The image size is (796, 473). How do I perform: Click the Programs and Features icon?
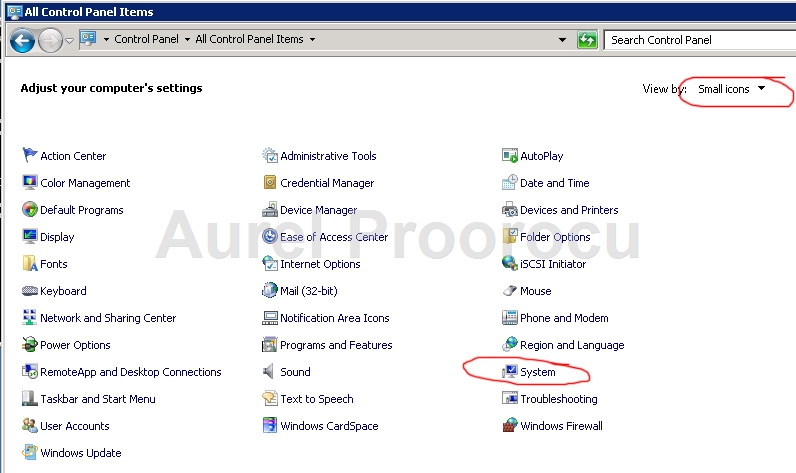270,344
